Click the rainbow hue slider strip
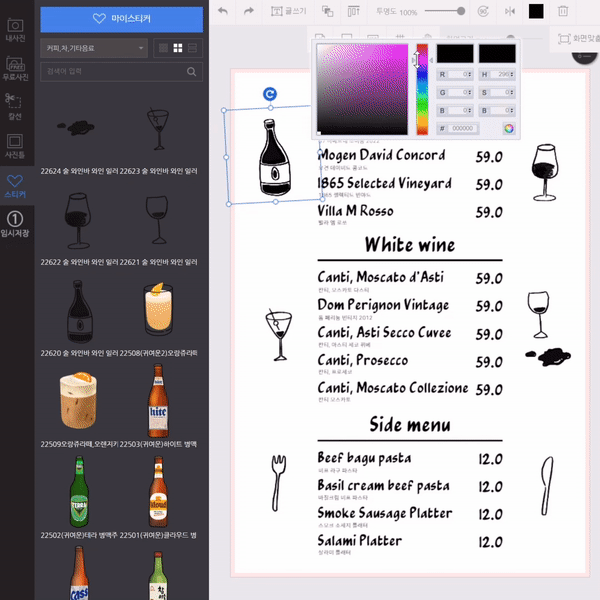Screen dimensions: 600x600 click(x=422, y=89)
